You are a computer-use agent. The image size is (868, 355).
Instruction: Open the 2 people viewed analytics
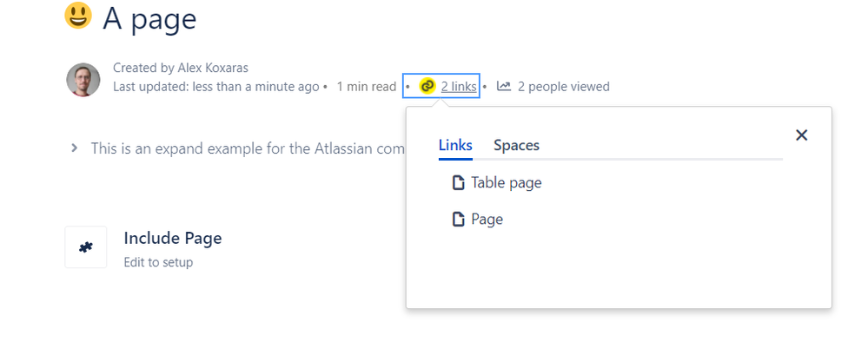click(x=564, y=86)
